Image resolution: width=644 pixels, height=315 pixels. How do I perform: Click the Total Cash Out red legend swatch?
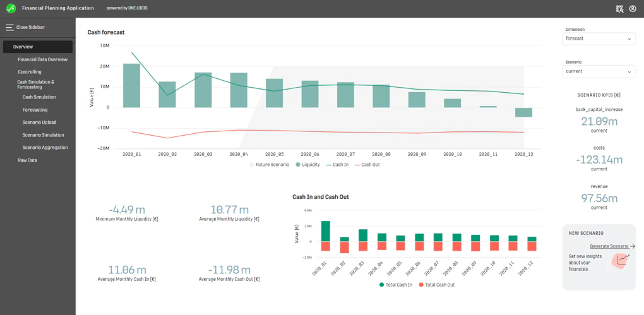click(421, 285)
